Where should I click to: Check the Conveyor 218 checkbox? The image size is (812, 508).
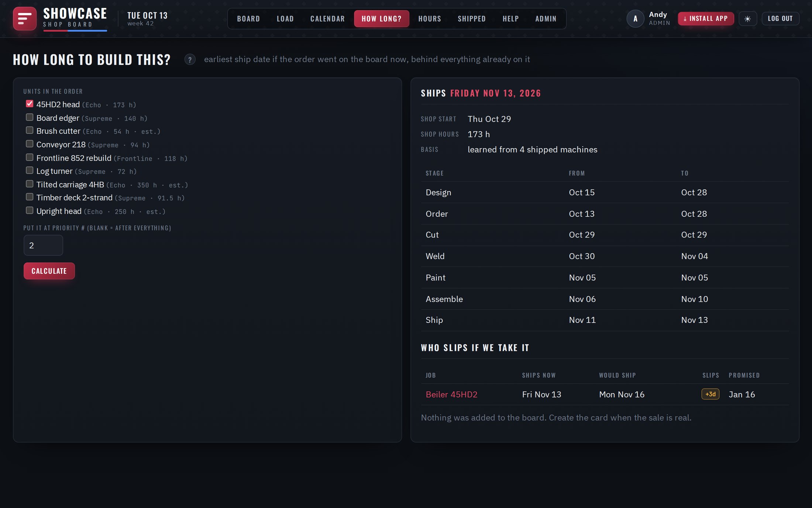pyautogui.click(x=30, y=144)
